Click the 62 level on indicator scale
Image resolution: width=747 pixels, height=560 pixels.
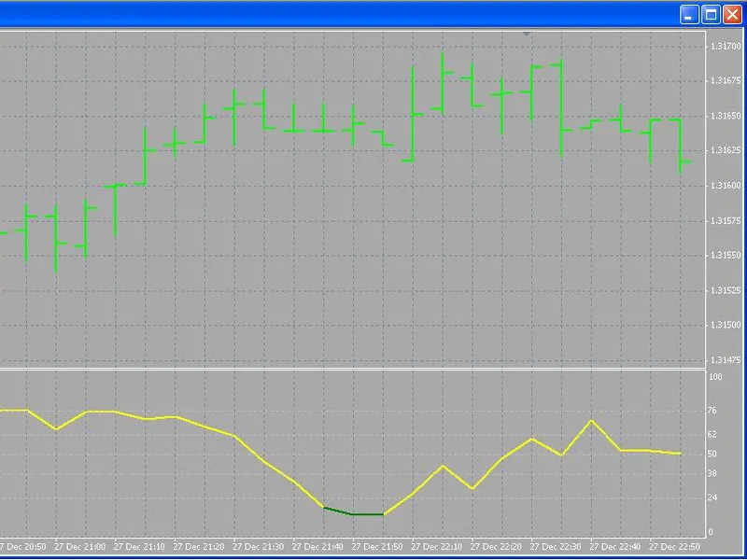[x=712, y=434]
